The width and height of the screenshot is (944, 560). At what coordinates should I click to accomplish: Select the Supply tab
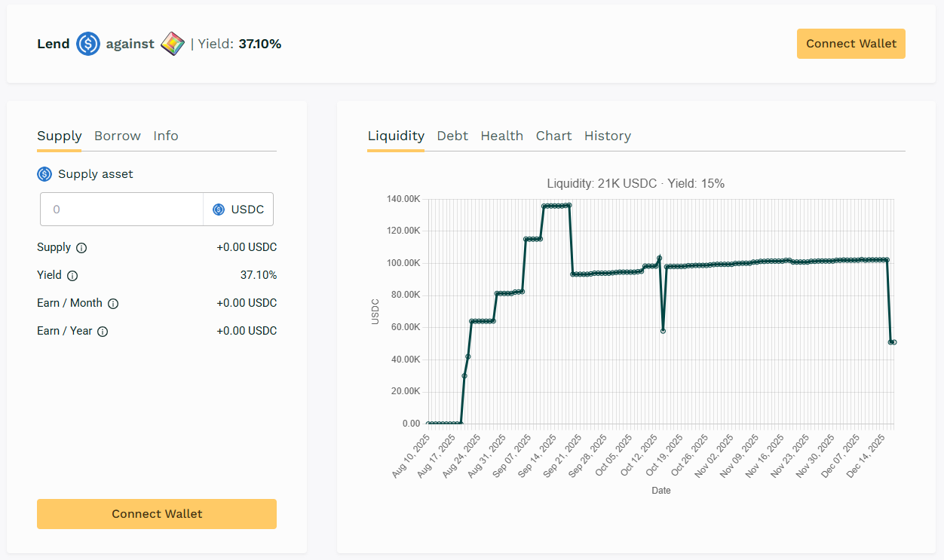tap(59, 136)
